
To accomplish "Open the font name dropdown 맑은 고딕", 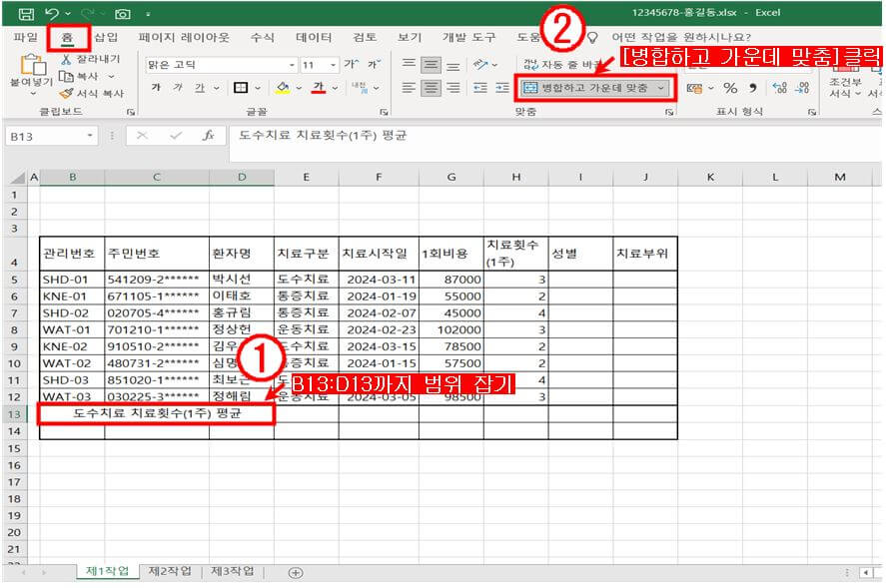I will click(x=292, y=65).
